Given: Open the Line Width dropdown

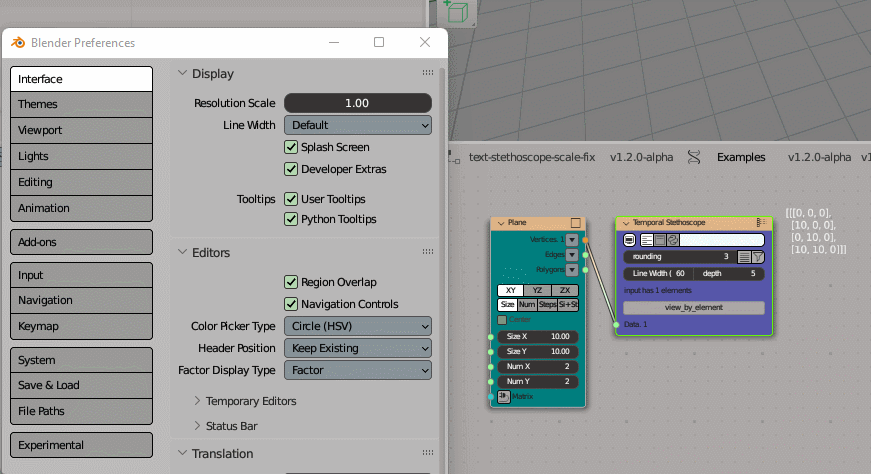Looking at the screenshot, I should pos(358,125).
